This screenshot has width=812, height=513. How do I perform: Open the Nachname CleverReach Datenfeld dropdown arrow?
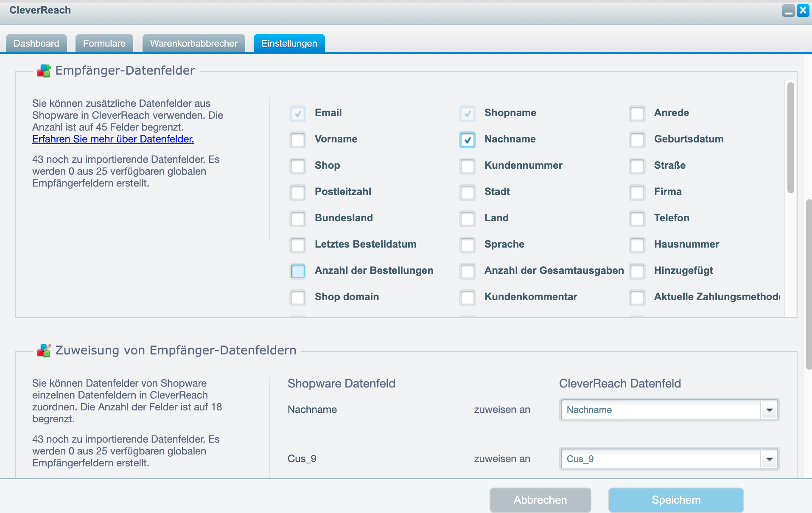click(769, 410)
